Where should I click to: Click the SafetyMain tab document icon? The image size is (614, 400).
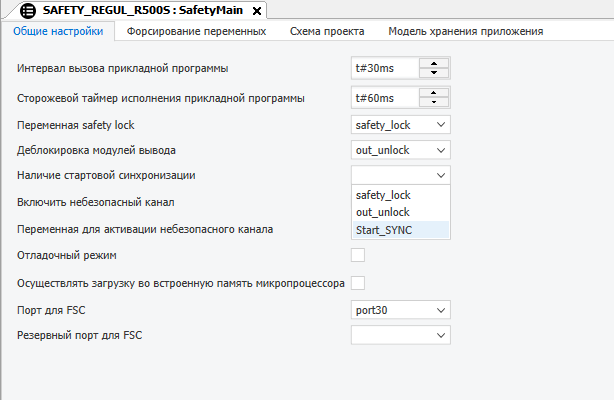click(28, 10)
